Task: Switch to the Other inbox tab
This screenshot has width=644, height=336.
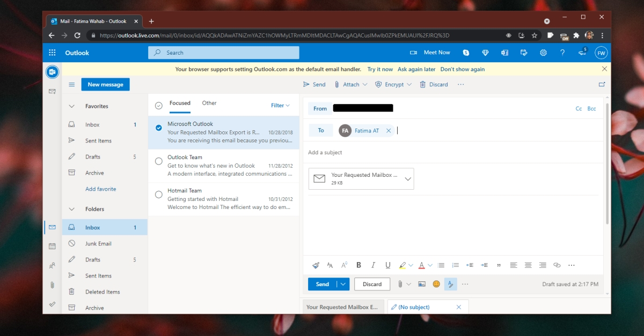Action: coord(209,103)
